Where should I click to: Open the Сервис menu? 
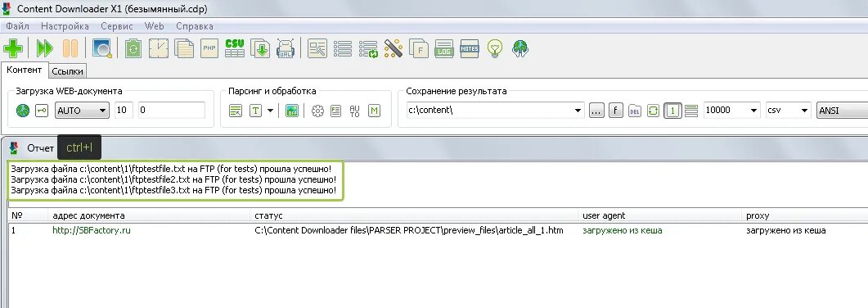117,26
